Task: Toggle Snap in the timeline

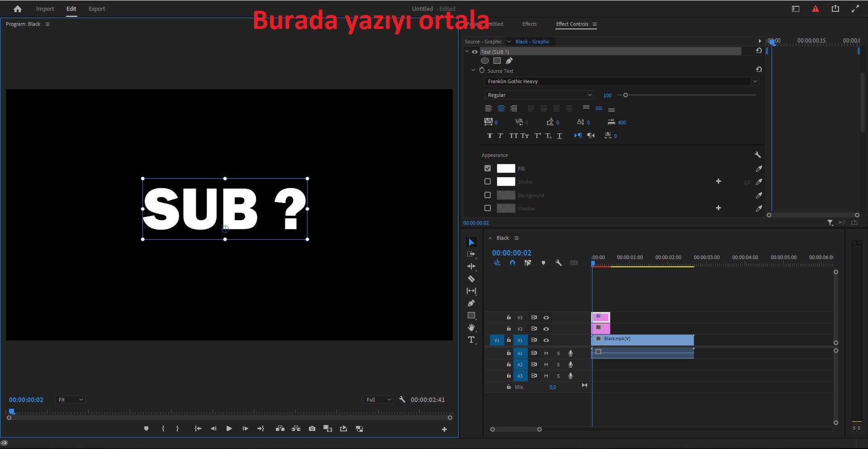Action: click(513, 263)
